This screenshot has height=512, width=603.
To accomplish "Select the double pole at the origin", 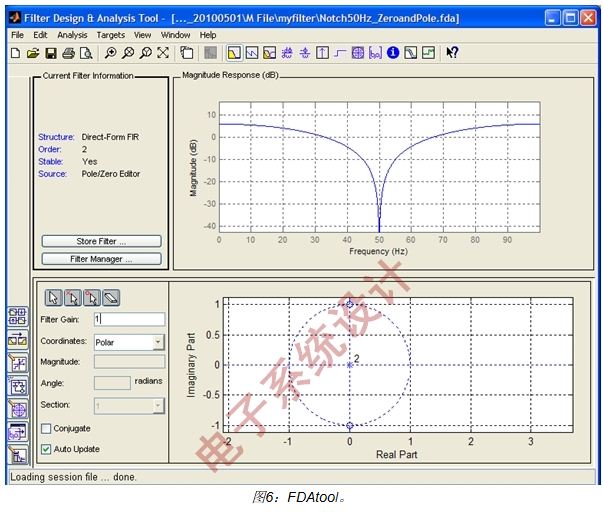I will 350,365.
